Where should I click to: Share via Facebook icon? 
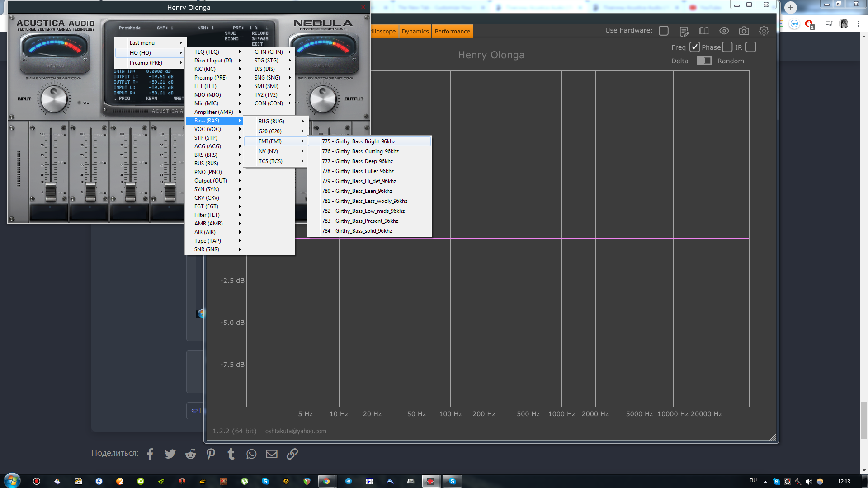150,454
